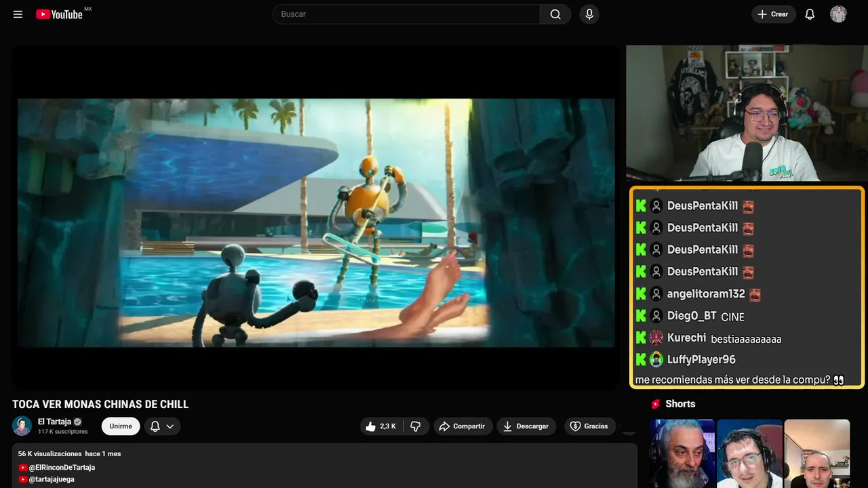
Task: Open El Tartaja channel avatar
Action: pyautogui.click(x=22, y=426)
